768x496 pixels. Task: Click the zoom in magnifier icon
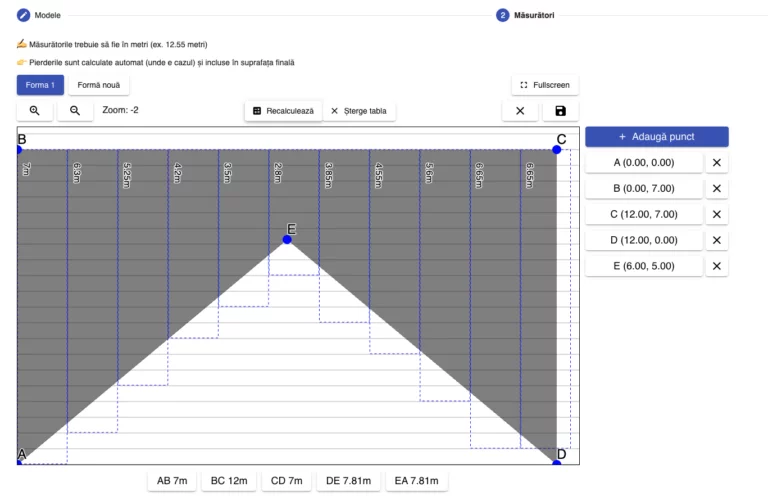pos(35,111)
